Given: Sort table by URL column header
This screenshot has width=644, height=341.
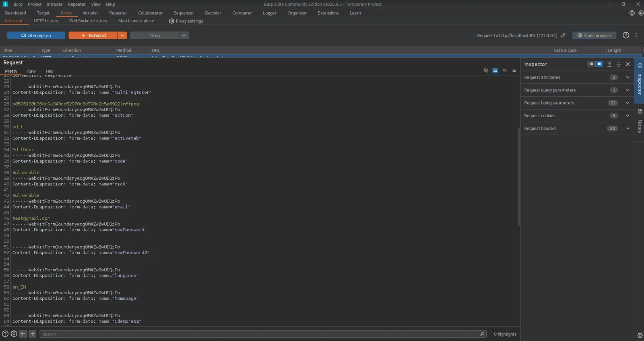Looking at the screenshot, I should click(351, 50).
